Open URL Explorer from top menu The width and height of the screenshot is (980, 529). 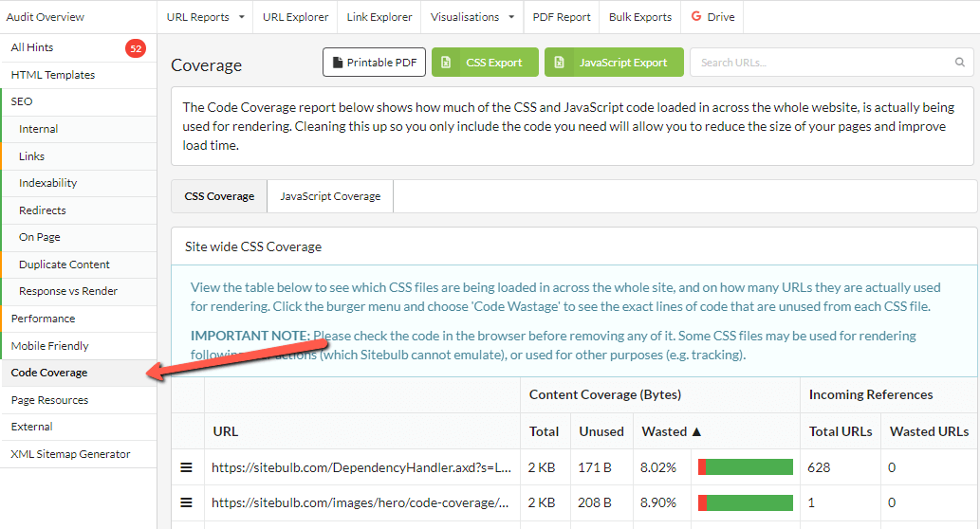(295, 17)
